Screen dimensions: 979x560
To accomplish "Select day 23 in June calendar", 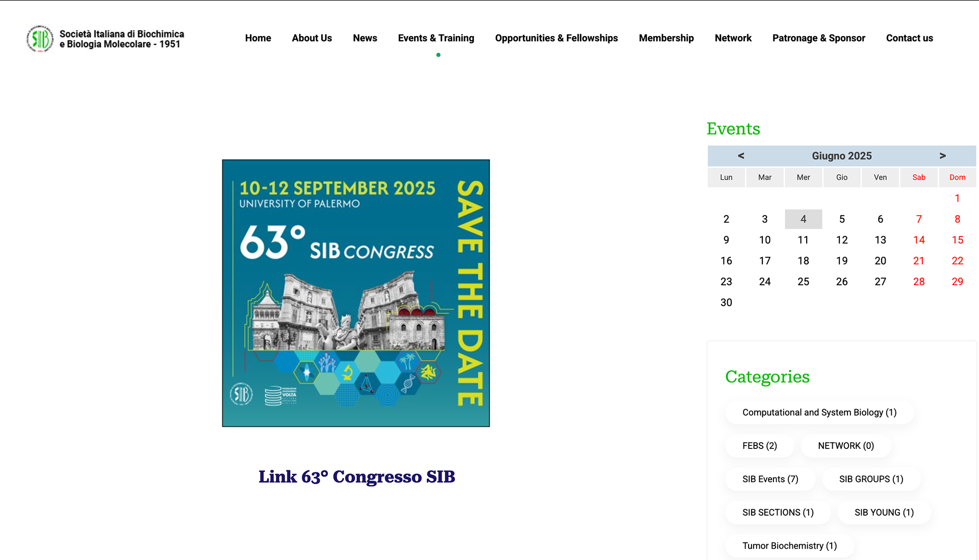I will tap(726, 282).
